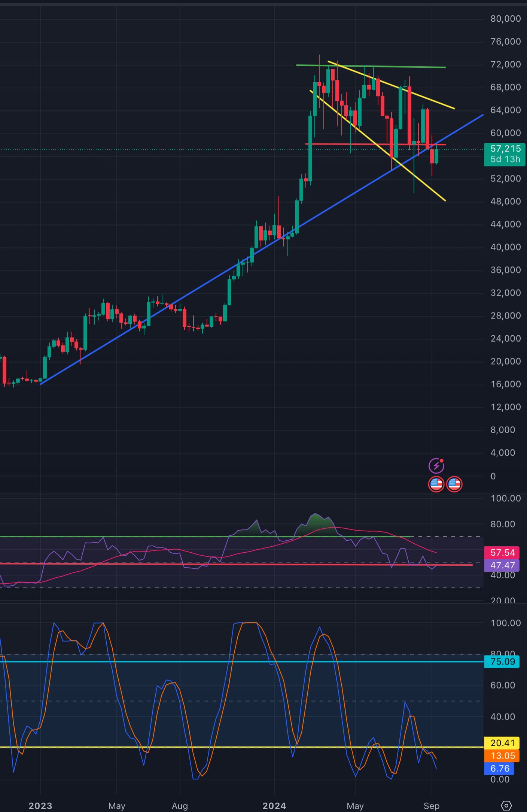
Task: Select the pink RSI average label 57.54
Action: (x=502, y=552)
